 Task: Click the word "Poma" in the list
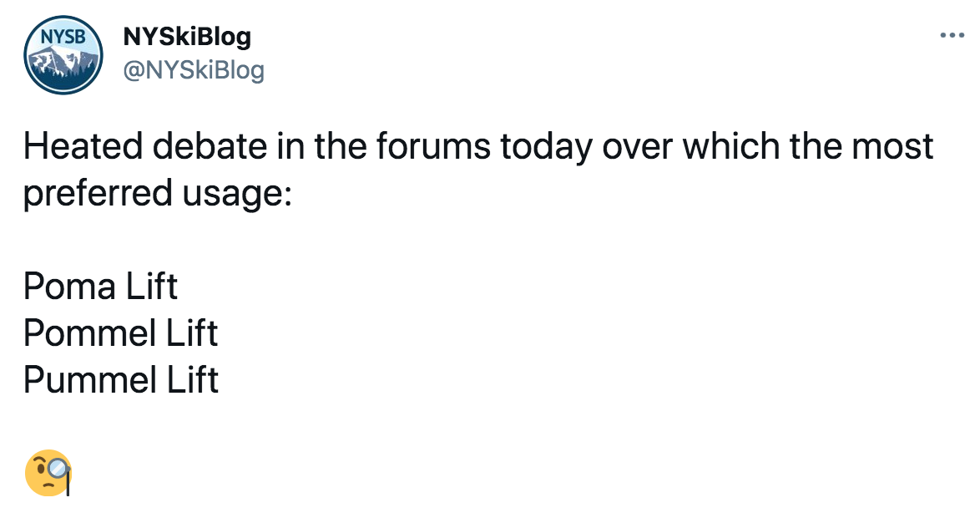coord(70,287)
